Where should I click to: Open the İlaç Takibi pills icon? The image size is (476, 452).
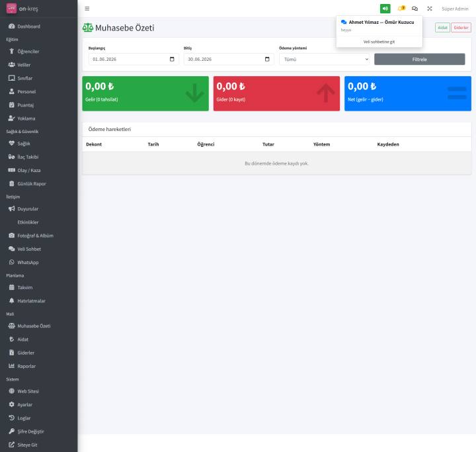pyautogui.click(x=11, y=157)
